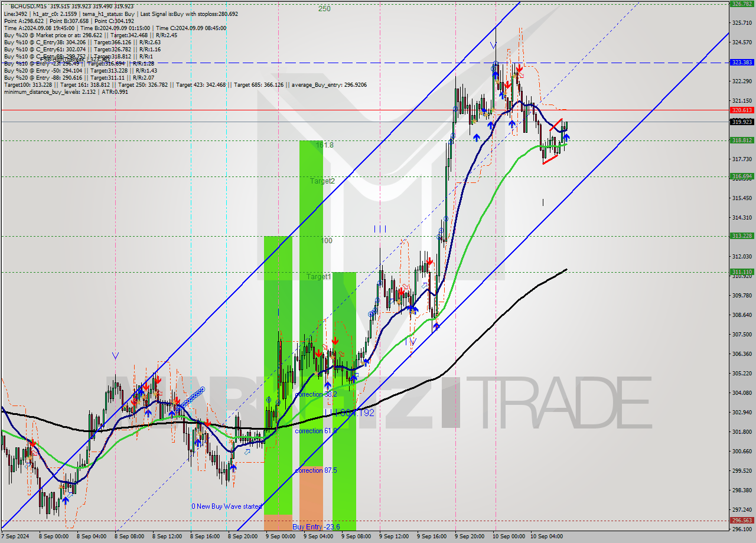This screenshot has width=756, height=543.
Task: Click the 'Buy %20 @ Entry -88' line
Action: (79, 77)
